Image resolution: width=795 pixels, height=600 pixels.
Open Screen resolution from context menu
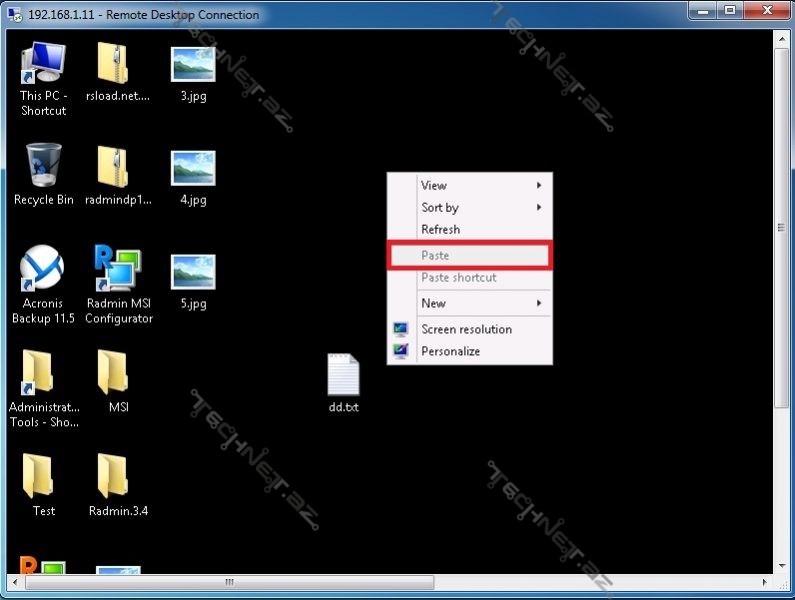[466, 329]
